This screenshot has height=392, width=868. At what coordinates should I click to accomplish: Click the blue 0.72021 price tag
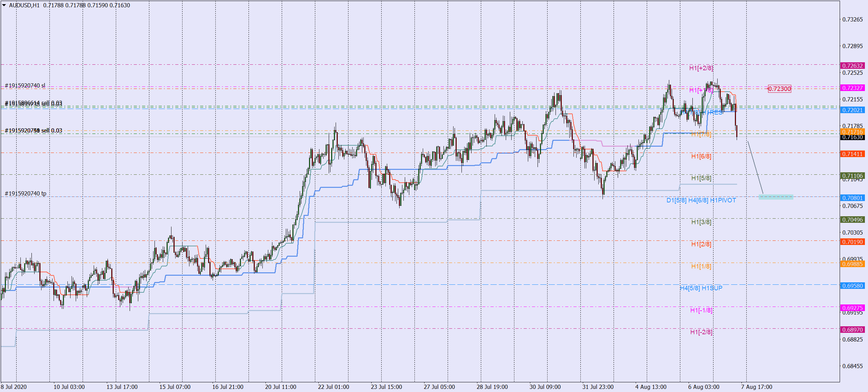click(852, 110)
